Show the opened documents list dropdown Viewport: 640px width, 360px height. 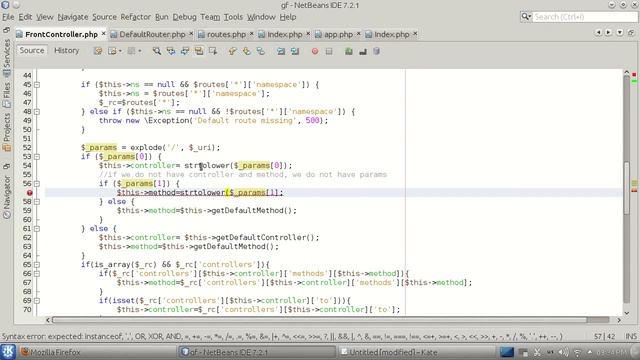coord(620,33)
